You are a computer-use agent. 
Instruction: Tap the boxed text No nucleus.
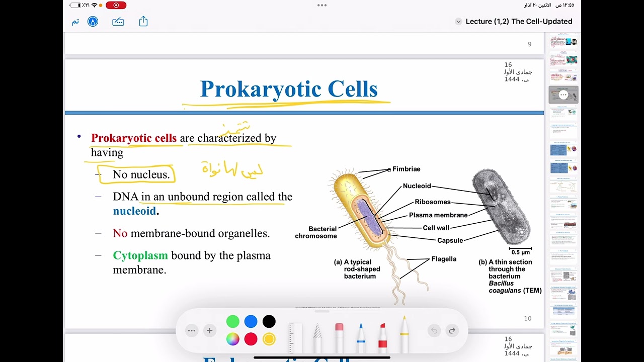click(x=141, y=174)
